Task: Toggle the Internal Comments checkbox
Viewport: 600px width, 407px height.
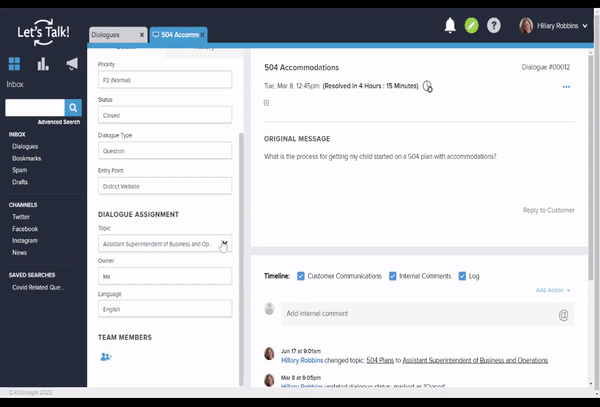Action: (x=393, y=276)
